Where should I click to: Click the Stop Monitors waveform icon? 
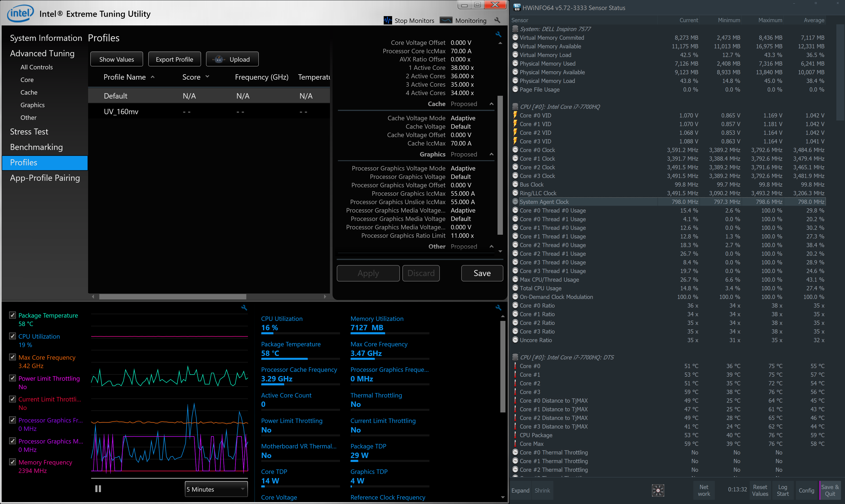coord(388,20)
